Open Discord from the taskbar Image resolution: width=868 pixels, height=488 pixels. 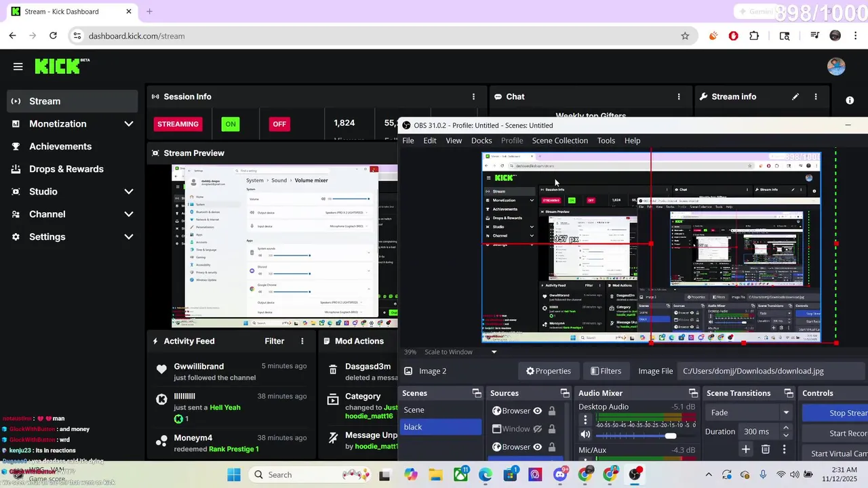coord(560,474)
